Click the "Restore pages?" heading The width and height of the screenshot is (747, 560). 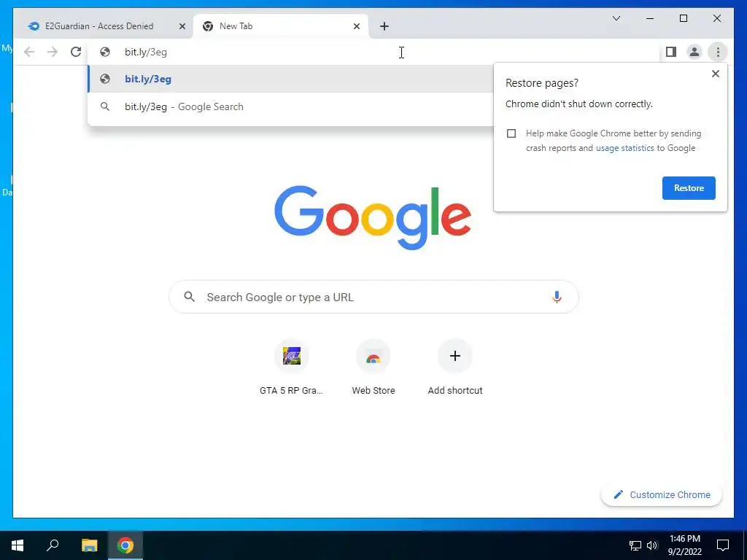[542, 83]
